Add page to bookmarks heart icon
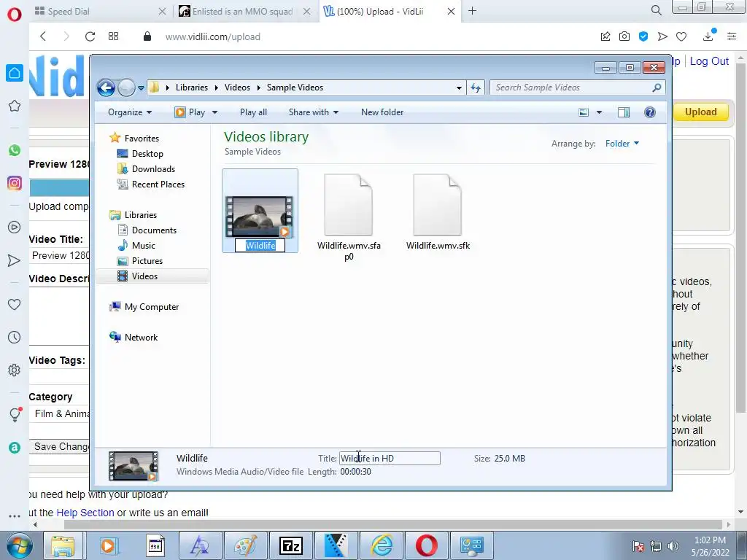The image size is (747, 560). point(681,36)
